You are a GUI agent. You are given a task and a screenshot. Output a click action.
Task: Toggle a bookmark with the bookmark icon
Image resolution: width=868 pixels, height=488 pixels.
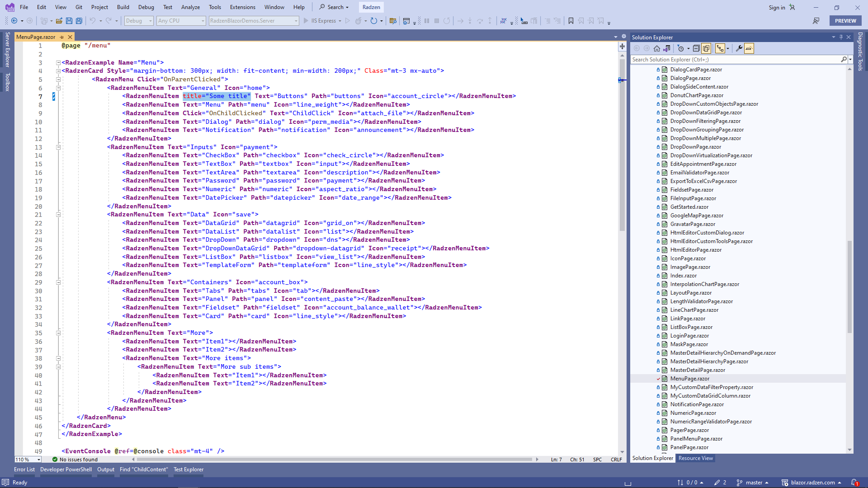tap(571, 21)
